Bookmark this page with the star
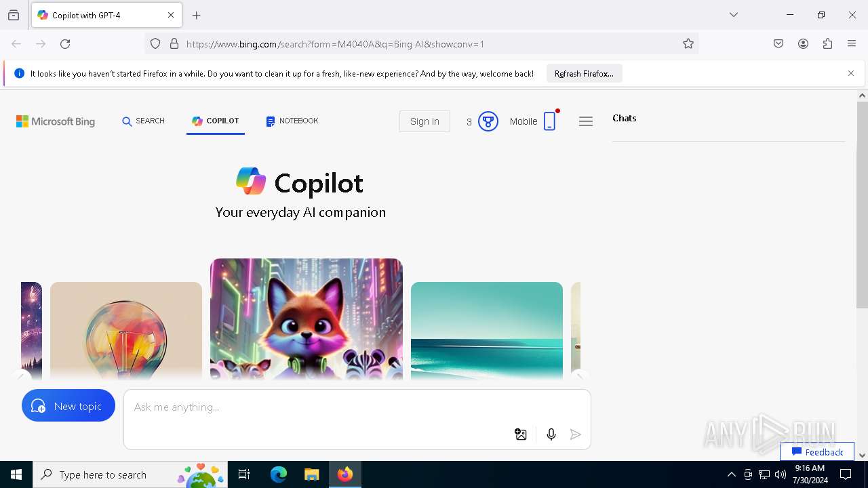This screenshot has width=868, height=488. coord(688,44)
